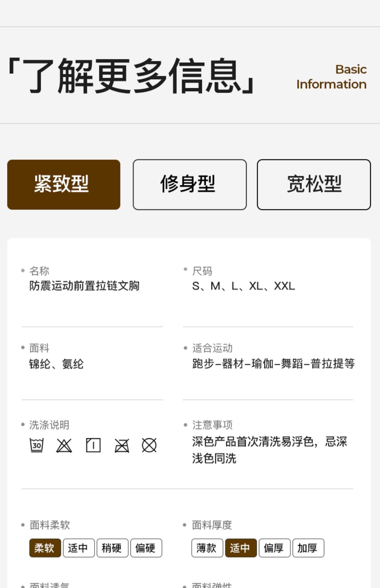Select the 紧致型 fit tab
The height and width of the screenshot is (588, 380).
point(64,185)
